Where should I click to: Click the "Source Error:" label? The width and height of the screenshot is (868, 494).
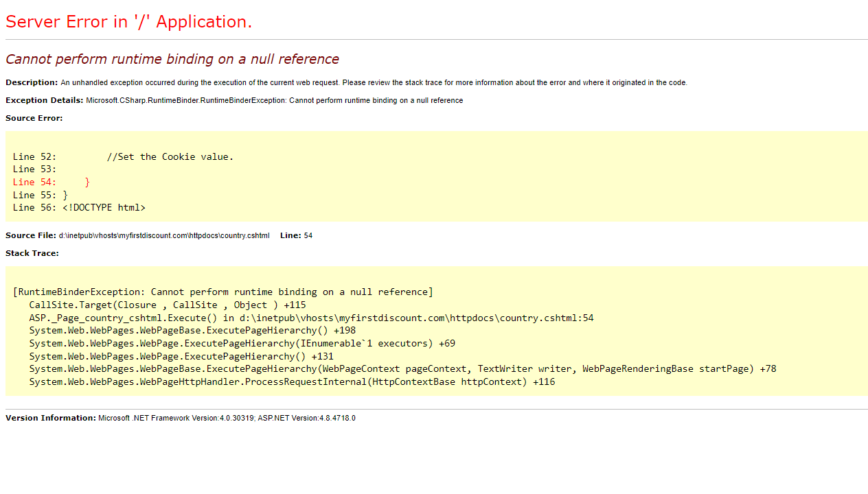[x=34, y=118]
